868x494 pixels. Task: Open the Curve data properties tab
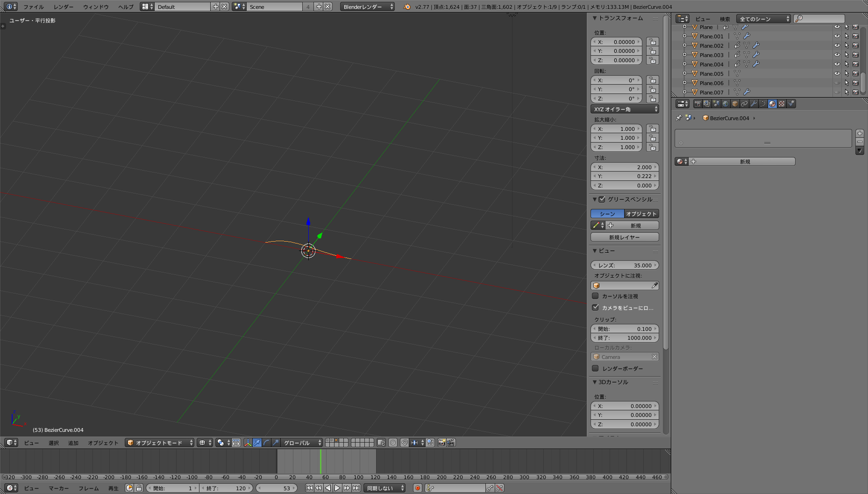click(763, 104)
